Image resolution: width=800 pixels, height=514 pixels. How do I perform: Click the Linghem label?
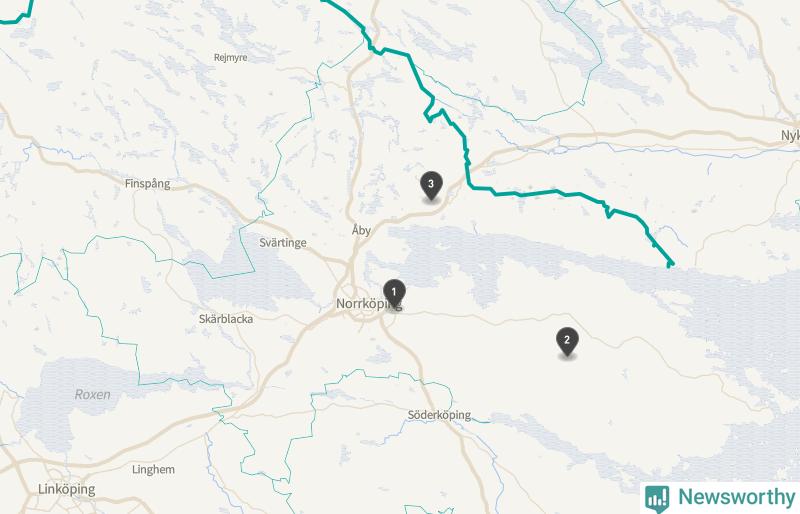point(153,470)
